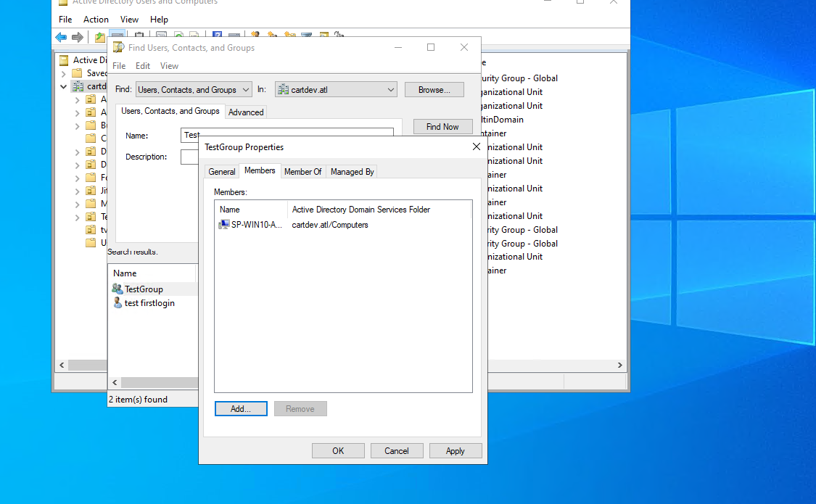Select the Saved Queries folder icon
The height and width of the screenshot is (504, 816).
tap(77, 73)
